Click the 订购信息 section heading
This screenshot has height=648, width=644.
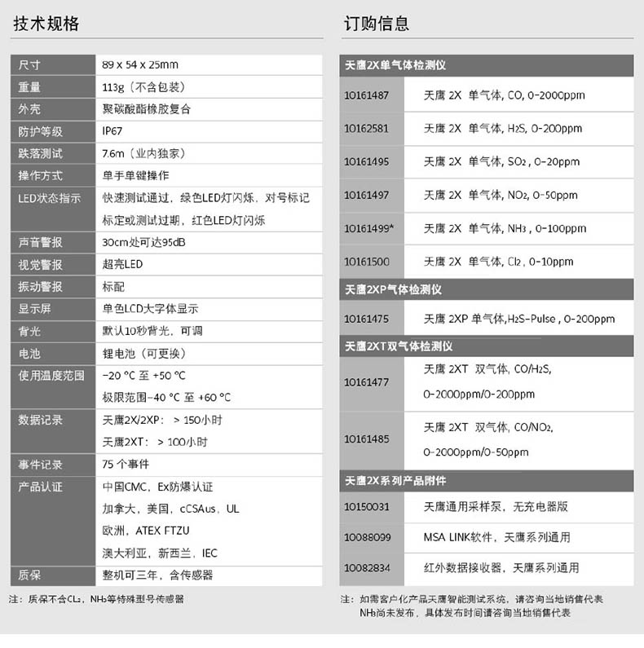coord(376,24)
